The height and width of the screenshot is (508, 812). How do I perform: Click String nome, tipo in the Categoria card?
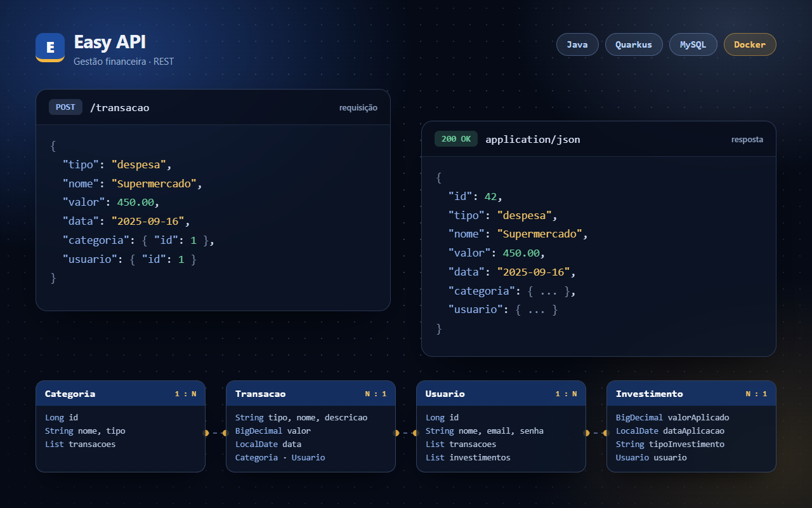point(85,431)
